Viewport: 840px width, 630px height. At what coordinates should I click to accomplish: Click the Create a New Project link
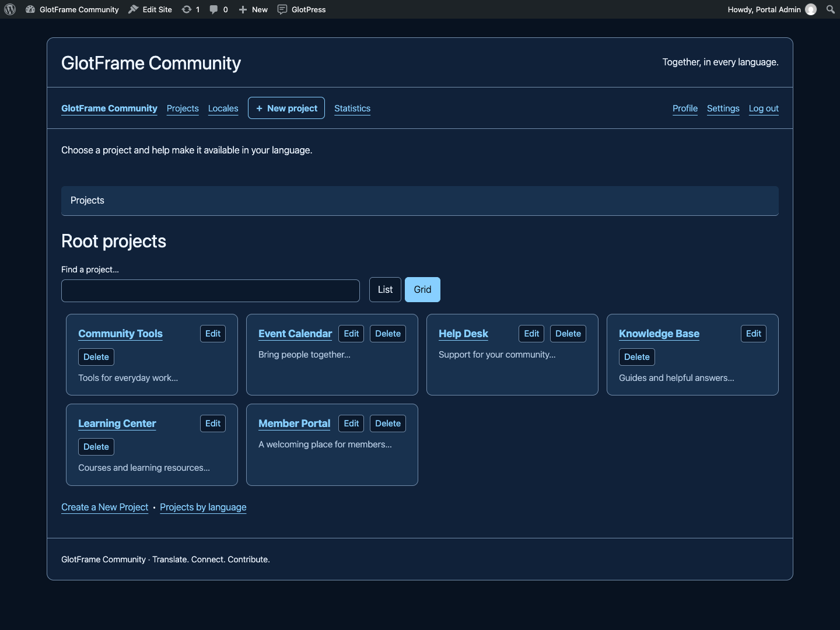(x=105, y=508)
